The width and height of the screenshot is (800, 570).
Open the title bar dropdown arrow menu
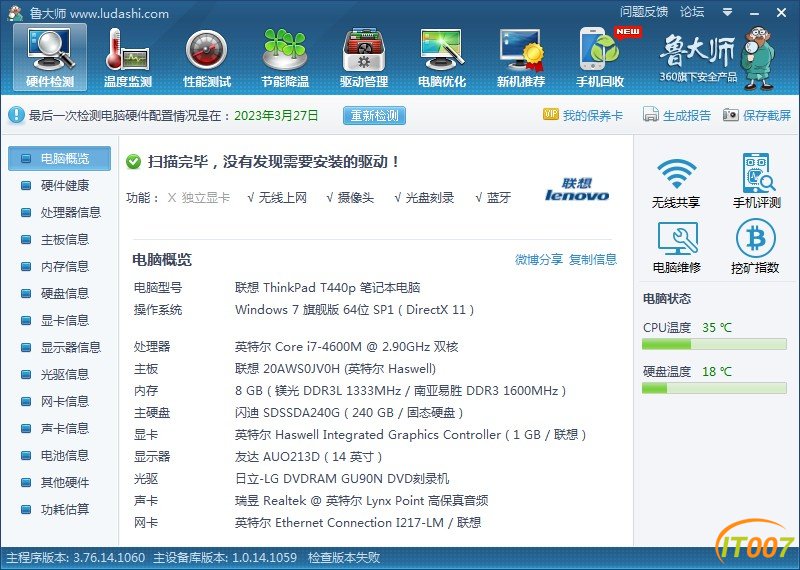pos(728,12)
